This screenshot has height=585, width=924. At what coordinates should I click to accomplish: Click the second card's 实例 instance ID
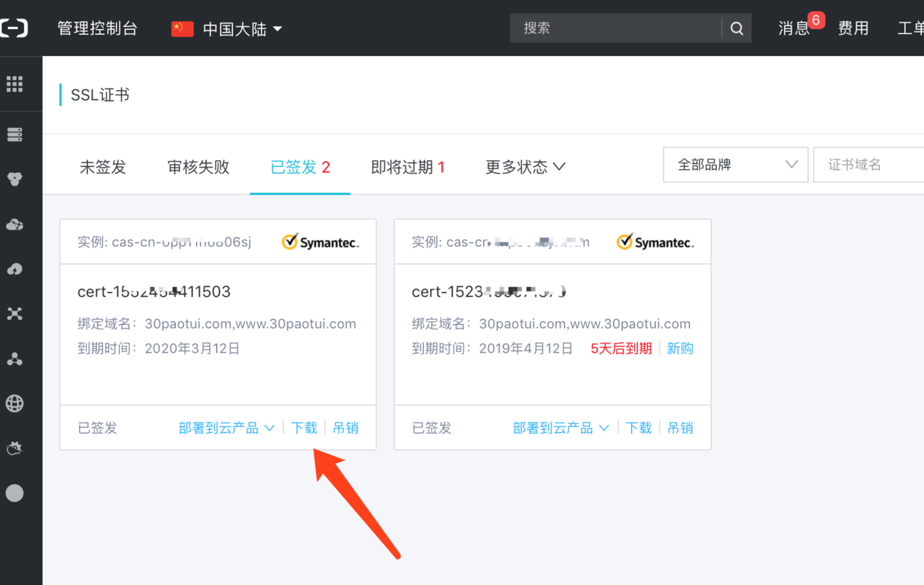(501, 242)
